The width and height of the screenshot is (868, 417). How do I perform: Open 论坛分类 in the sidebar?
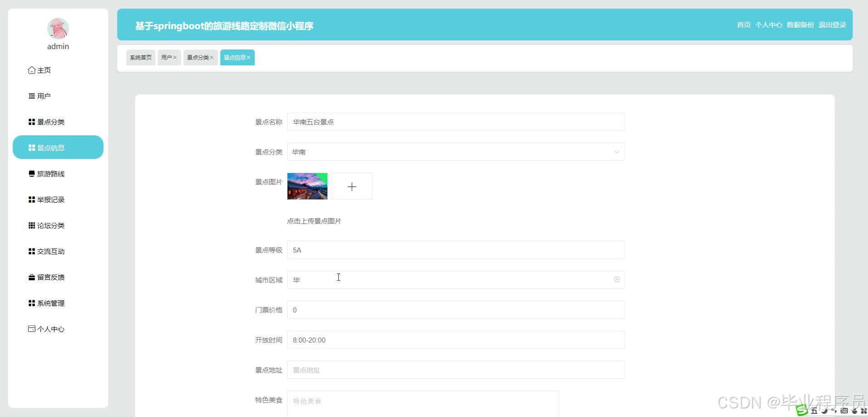click(x=58, y=225)
